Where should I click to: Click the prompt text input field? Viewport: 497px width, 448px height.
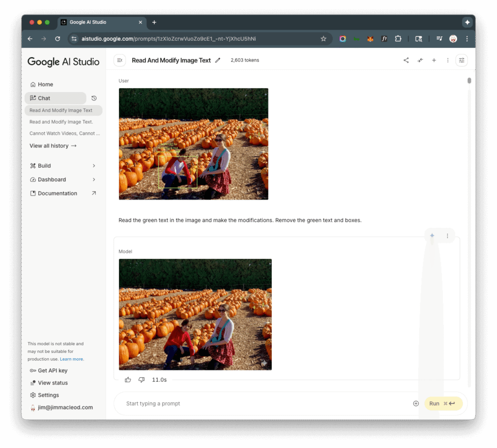tap(262, 403)
